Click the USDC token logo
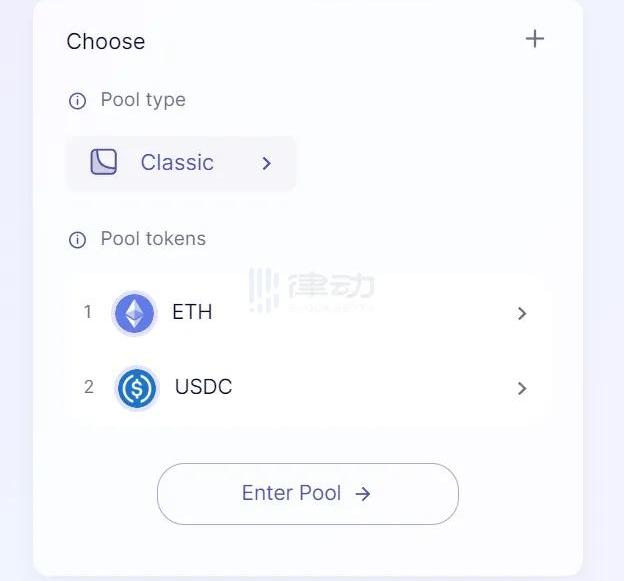 pyautogui.click(x=136, y=388)
